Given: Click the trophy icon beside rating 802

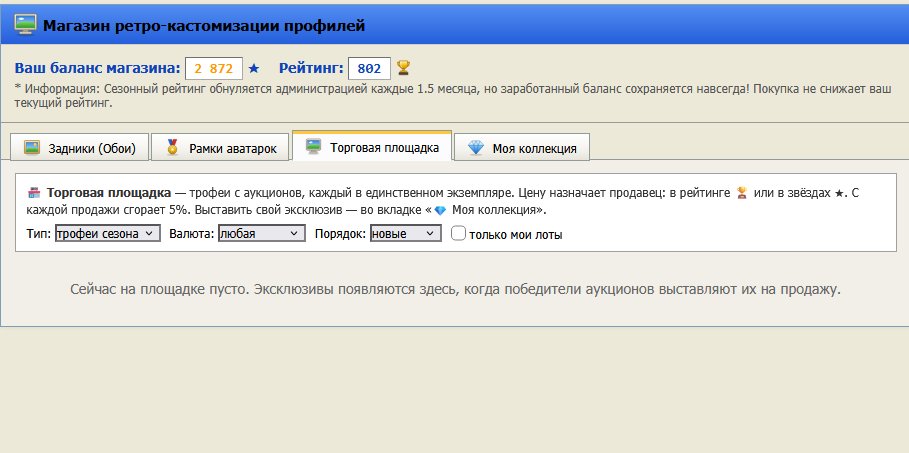Looking at the screenshot, I should [403, 68].
